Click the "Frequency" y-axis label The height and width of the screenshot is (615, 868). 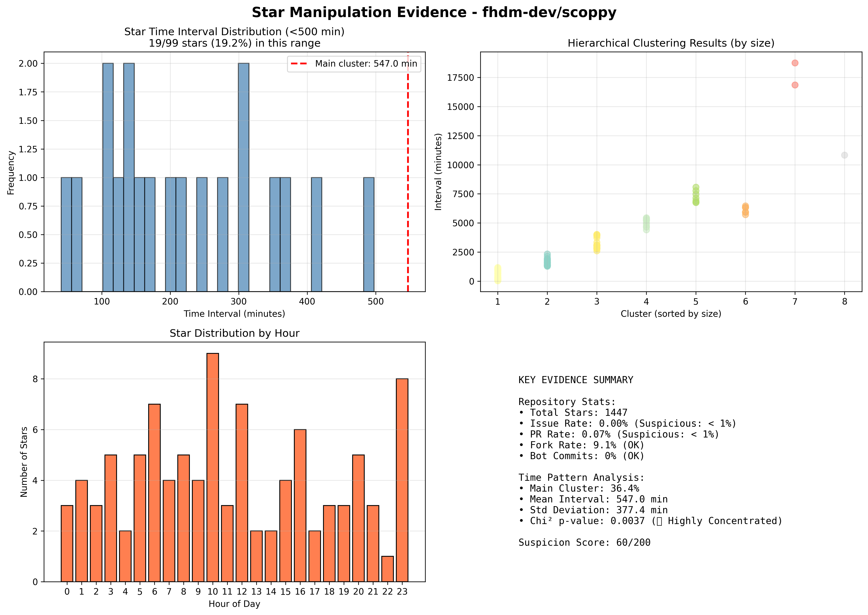[x=11, y=173]
